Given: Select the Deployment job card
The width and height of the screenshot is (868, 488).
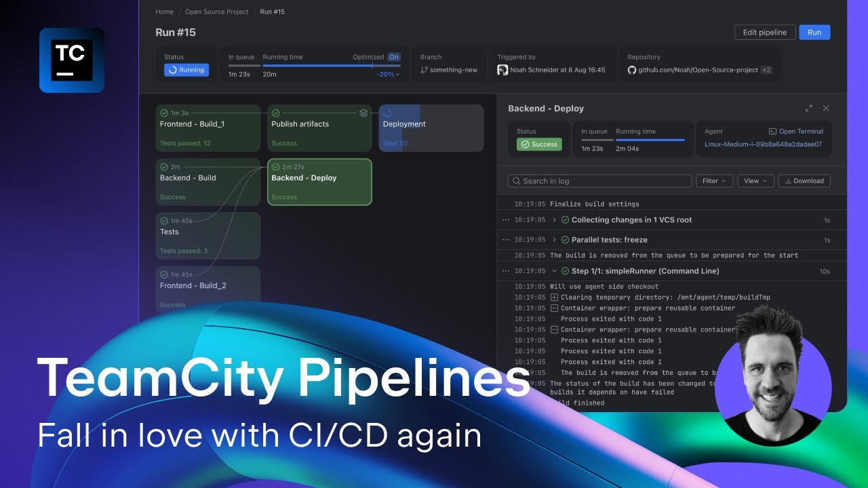Looking at the screenshot, I should tap(431, 128).
